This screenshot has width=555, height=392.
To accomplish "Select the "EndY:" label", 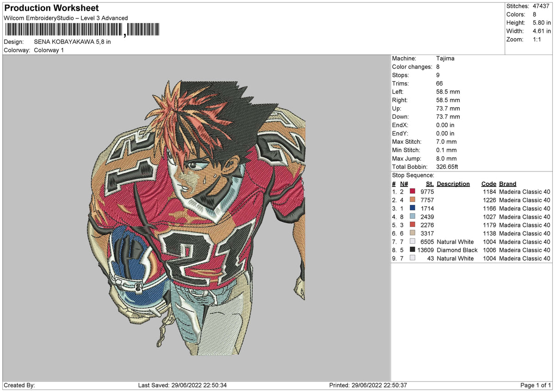I will (x=401, y=134).
